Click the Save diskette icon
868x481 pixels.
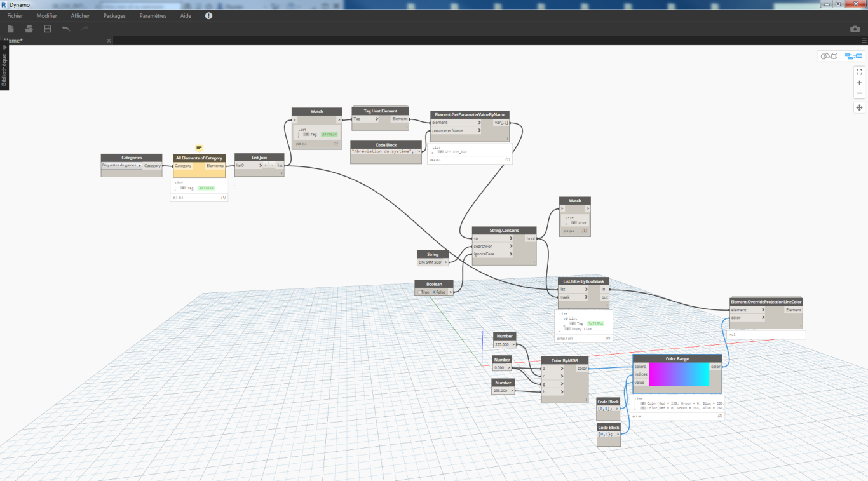click(x=47, y=29)
